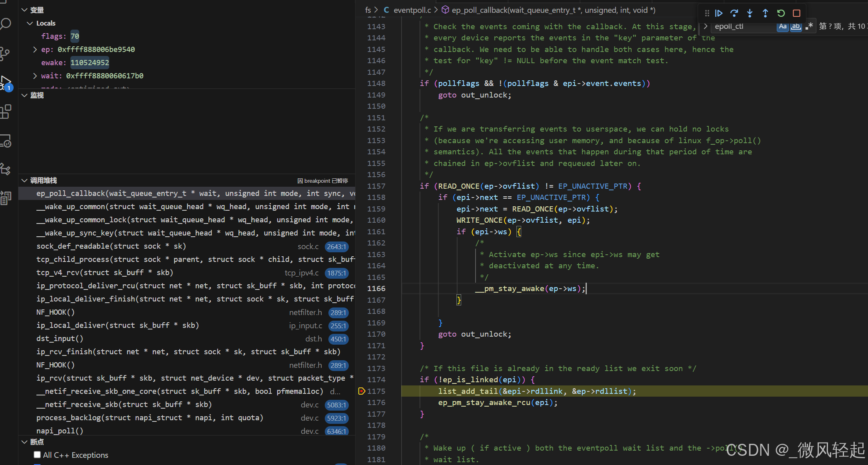Click the Step Out debug icon
868x465 pixels.
coord(765,13)
